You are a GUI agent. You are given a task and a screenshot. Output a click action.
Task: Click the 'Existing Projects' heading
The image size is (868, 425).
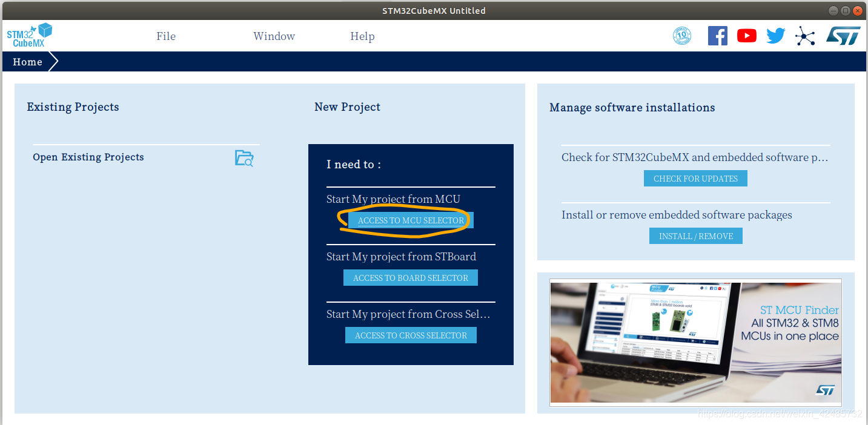pyautogui.click(x=73, y=107)
